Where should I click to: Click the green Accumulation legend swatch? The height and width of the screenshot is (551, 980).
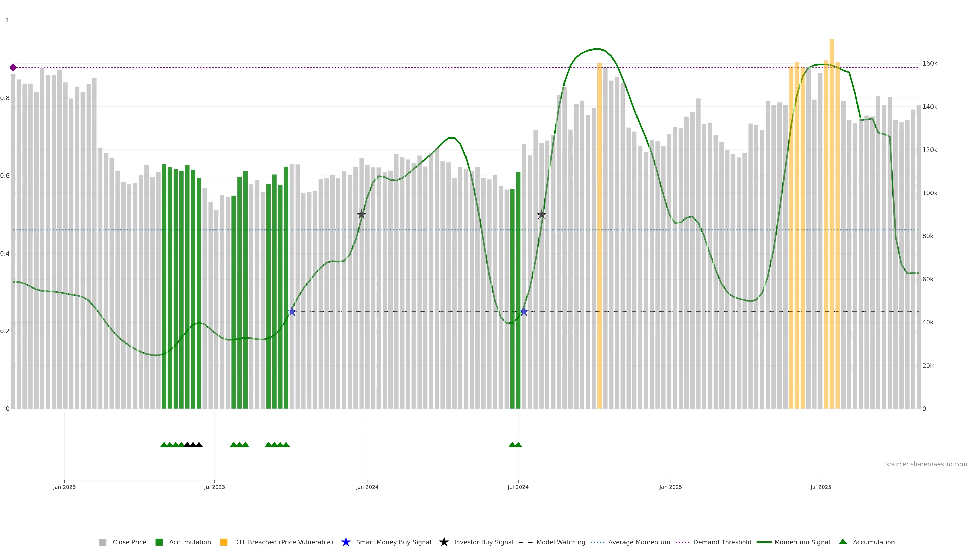[159, 542]
